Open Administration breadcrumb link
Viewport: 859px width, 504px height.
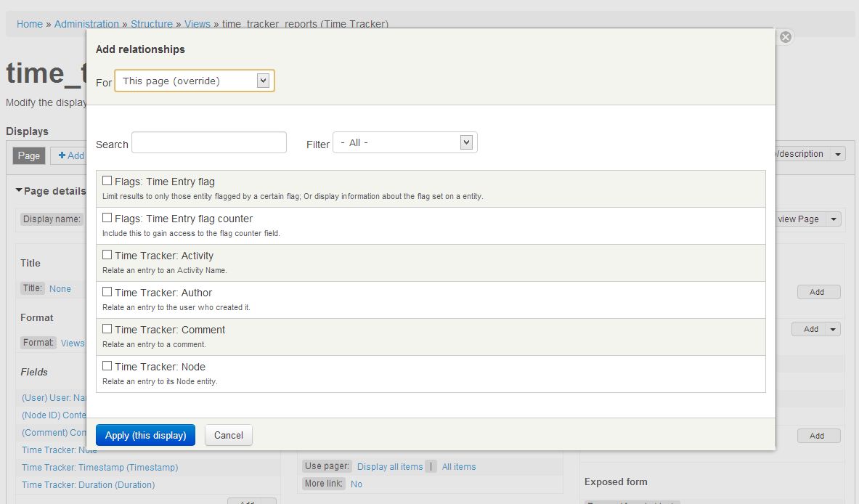(86, 24)
